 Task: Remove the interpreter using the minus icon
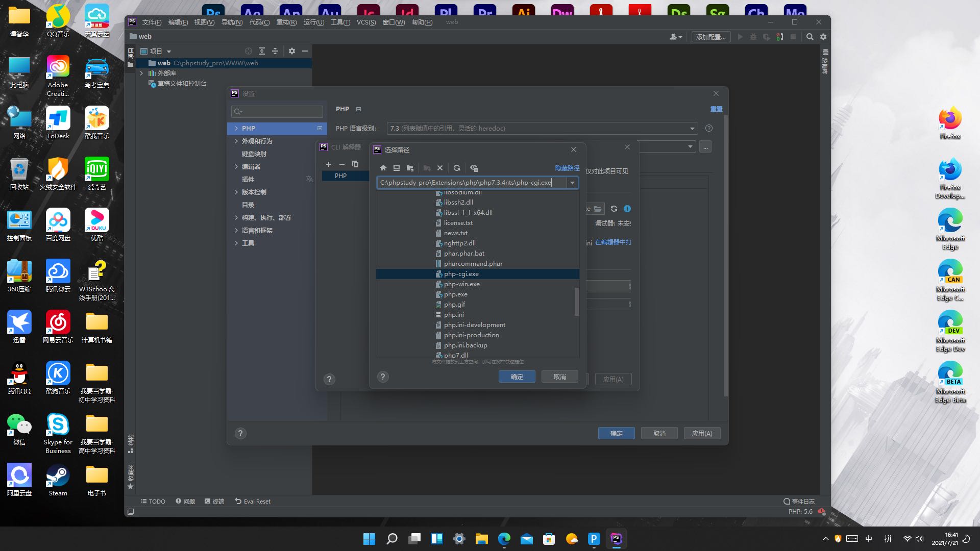pyautogui.click(x=342, y=164)
